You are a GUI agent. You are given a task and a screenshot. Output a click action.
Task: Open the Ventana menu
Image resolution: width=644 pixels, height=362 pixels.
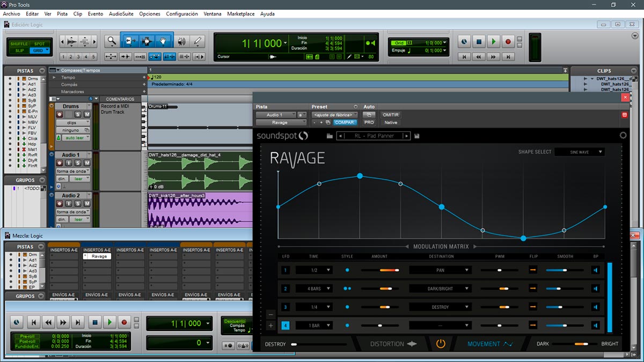213,14
